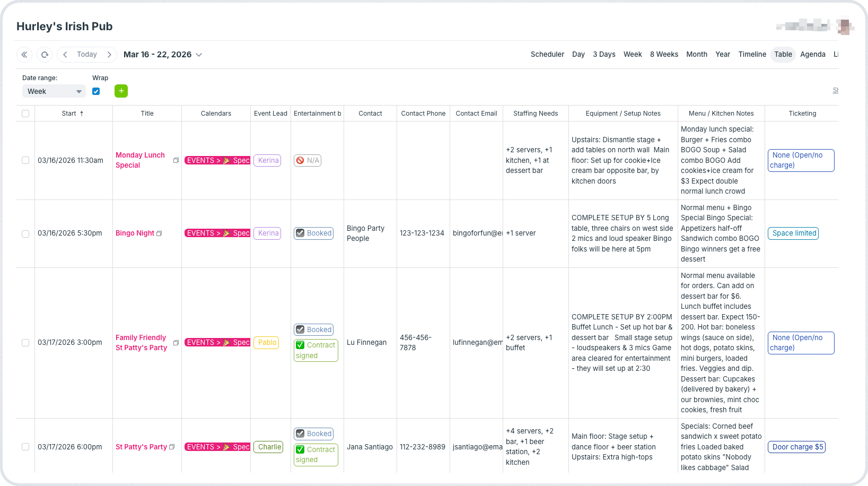Open the St Patty's Party event title
The image size is (868, 486).
141,447
